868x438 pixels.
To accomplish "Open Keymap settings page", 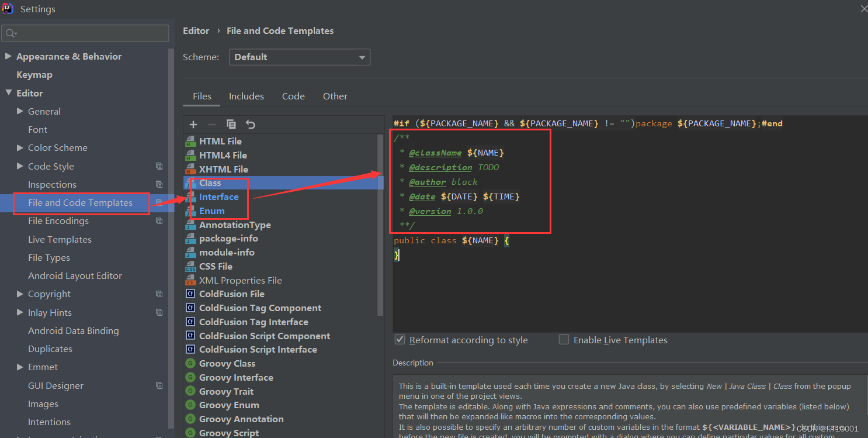I will tap(34, 75).
